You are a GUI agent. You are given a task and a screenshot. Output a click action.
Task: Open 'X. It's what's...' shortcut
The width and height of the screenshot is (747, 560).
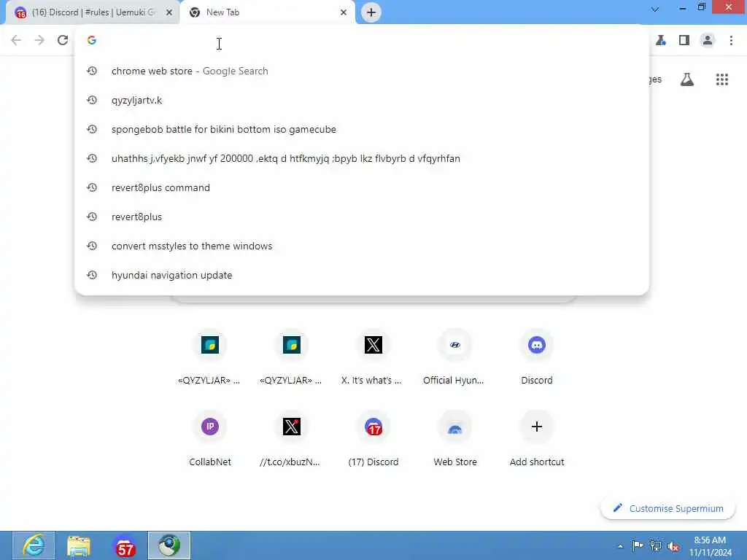[x=373, y=356]
